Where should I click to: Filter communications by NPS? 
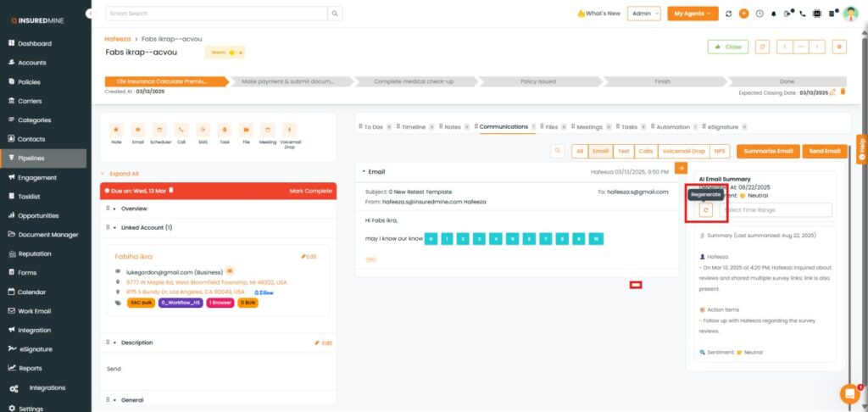click(720, 151)
